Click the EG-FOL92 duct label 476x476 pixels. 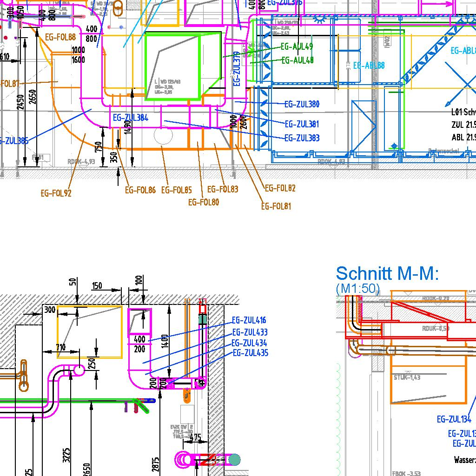pos(56,193)
